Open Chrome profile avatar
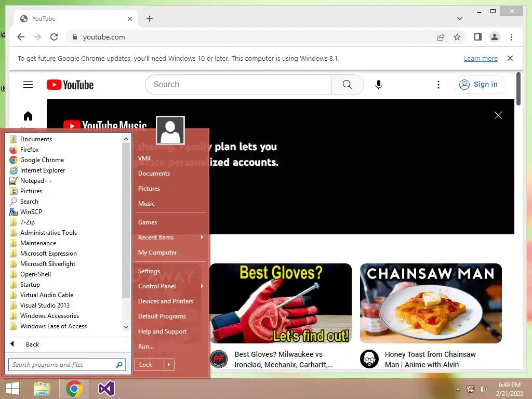The image size is (532, 399). coord(495,37)
